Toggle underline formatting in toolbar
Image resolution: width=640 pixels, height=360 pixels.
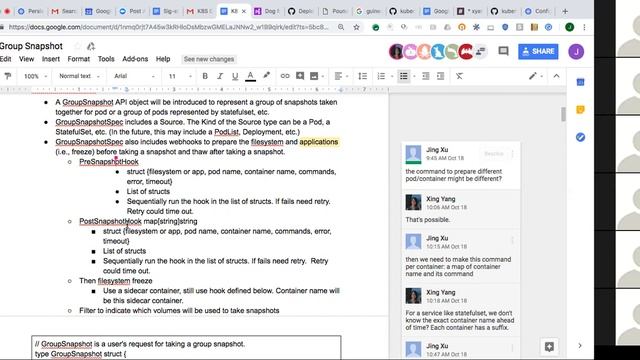tap(235, 76)
